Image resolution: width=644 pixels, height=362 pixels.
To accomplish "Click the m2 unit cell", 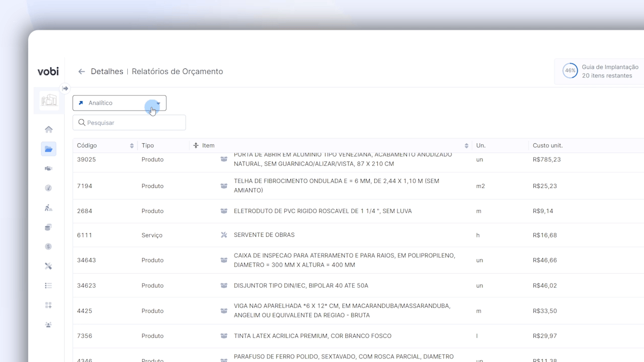I will point(480,186).
